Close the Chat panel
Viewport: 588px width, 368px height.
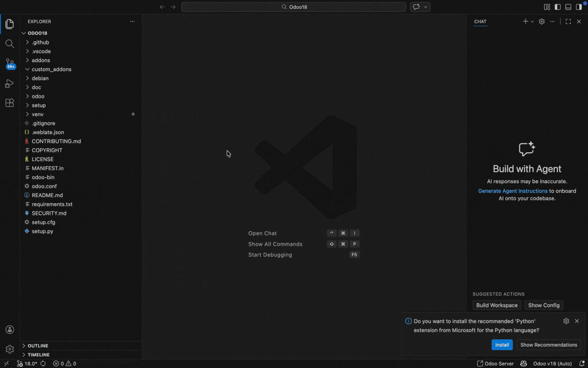(579, 21)
